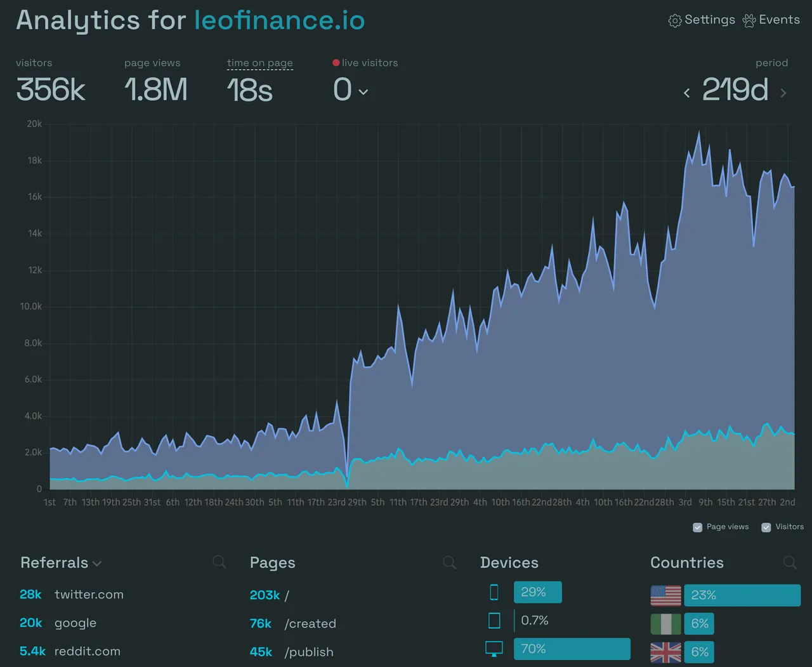Viewport: 812px width, 667px height.
Task: Open Settings via the gear icon
Action: coord(675,20)
